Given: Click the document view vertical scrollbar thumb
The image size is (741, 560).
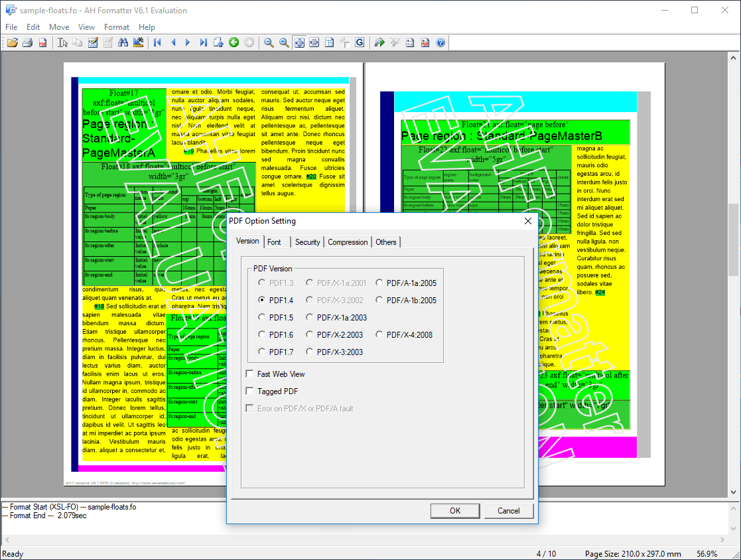Looking at the screenshot, I should pyautogui.click(x=733, y=240).
